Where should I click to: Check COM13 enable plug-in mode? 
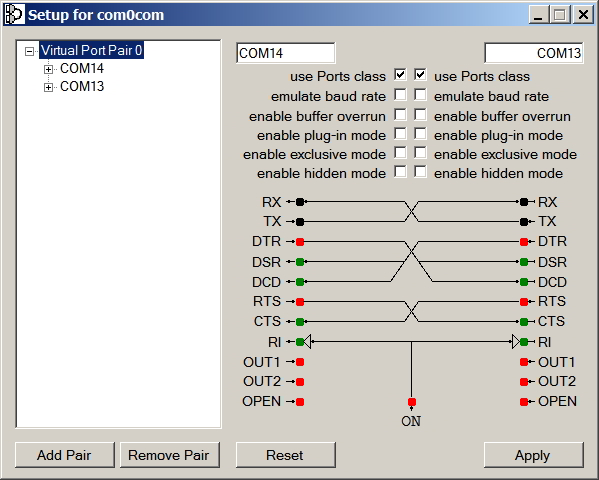(x=420, y=133)
